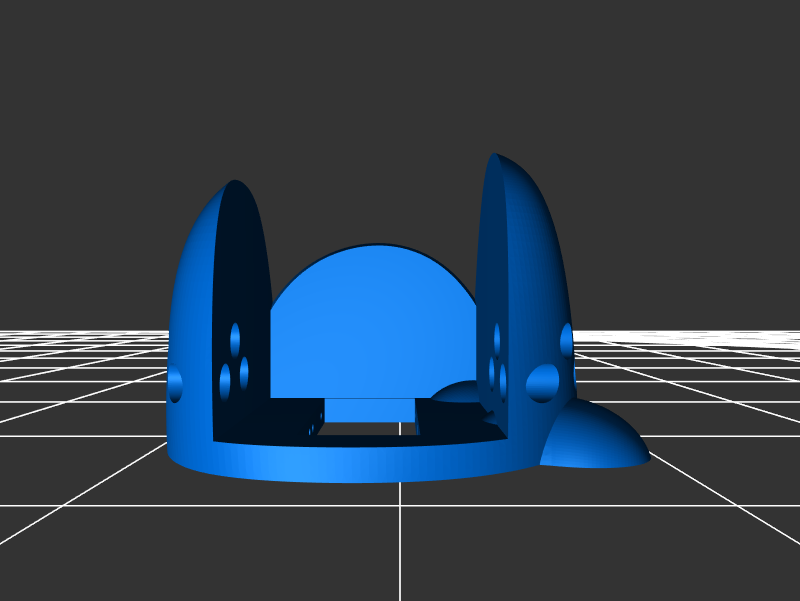Screen dimensions: 800x601
Task: Click the grid floor left of the model
Action: pos(80,400)
